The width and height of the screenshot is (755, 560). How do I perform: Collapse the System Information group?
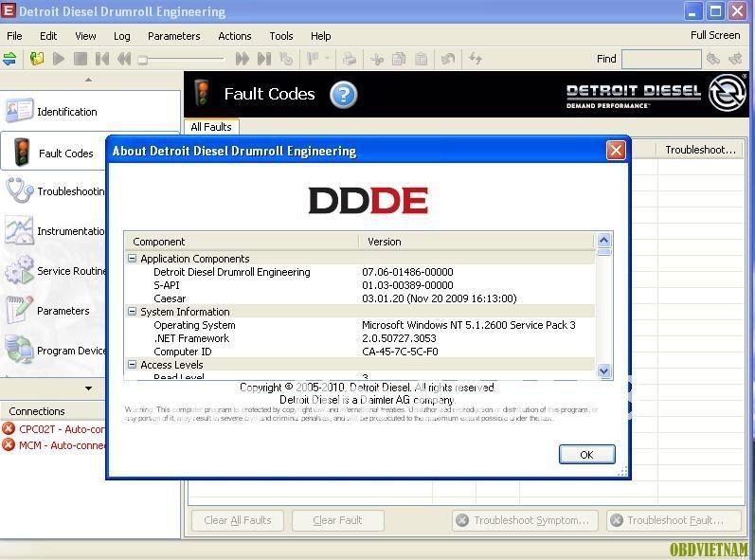(132, 312)
